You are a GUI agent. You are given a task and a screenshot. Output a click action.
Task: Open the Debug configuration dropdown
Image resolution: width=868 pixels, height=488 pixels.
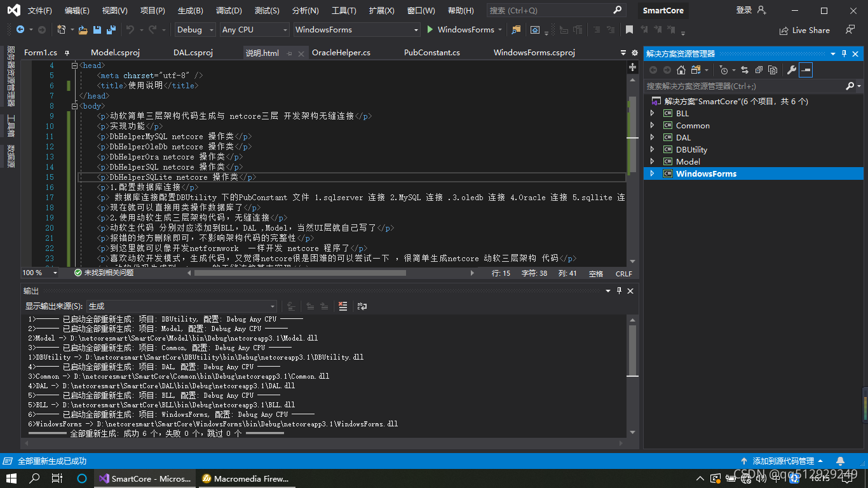195,30
